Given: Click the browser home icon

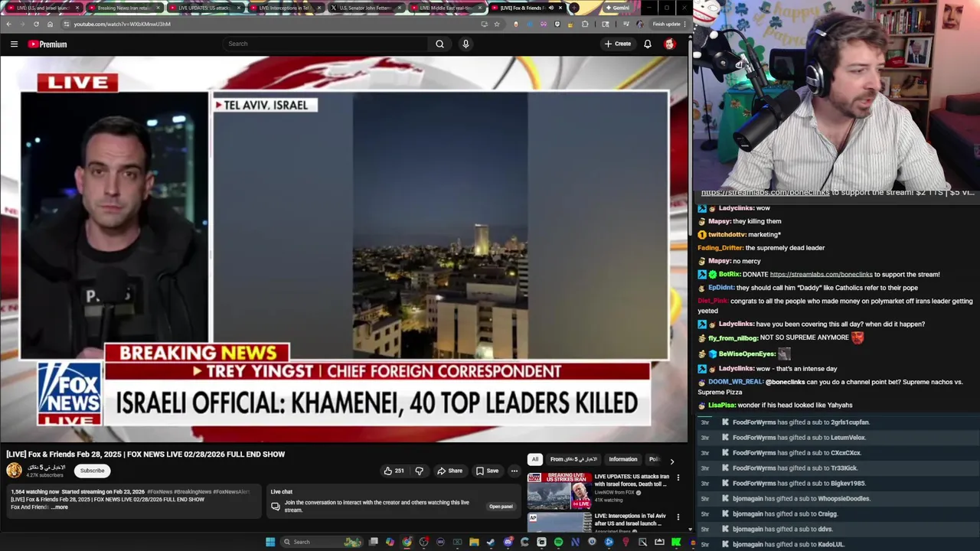Looking at the screenshot, I should (x=50, y=24).
